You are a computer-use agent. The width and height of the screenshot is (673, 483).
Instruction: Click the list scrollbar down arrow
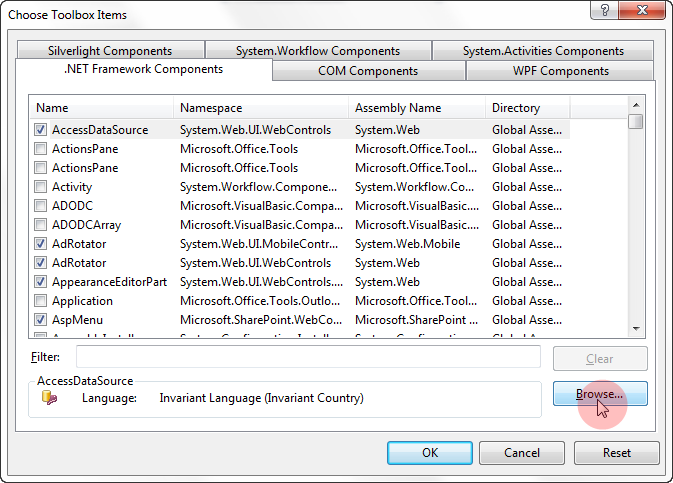636,329
